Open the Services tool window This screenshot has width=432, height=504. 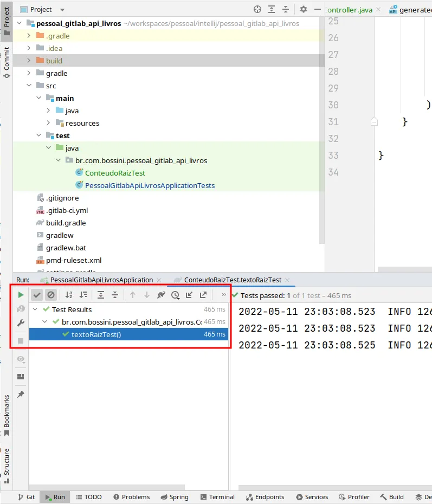[312, 497]
